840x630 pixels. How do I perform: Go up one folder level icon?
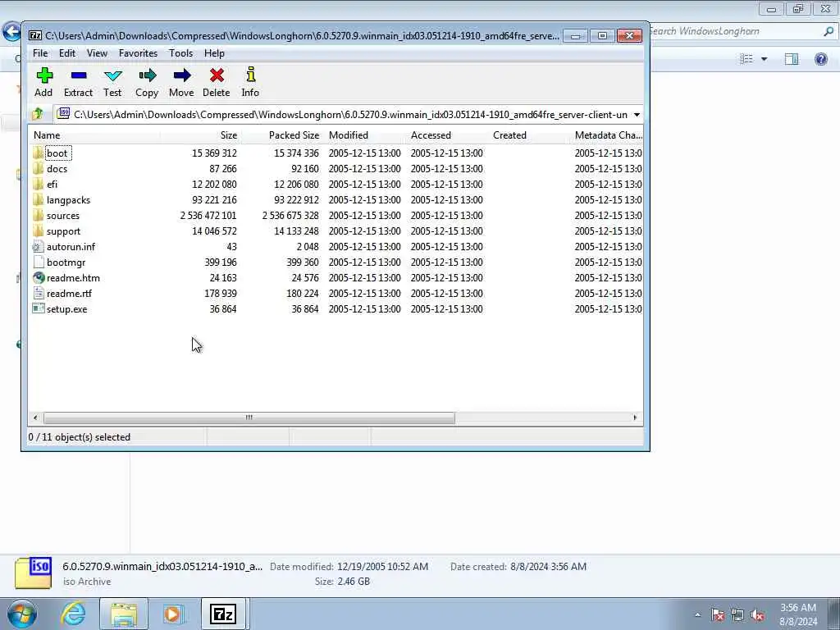click(x=38, y=114)
